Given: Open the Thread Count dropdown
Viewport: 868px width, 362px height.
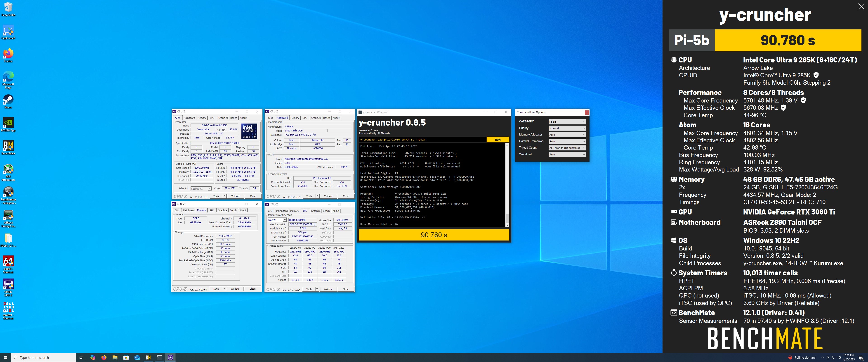Looking at the screenshot, I should [567, 148].
